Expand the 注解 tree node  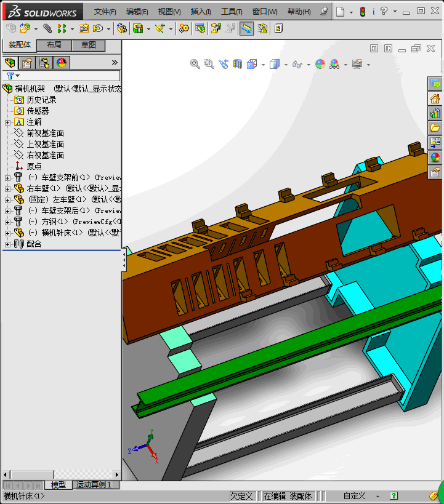tap(7, 122)
